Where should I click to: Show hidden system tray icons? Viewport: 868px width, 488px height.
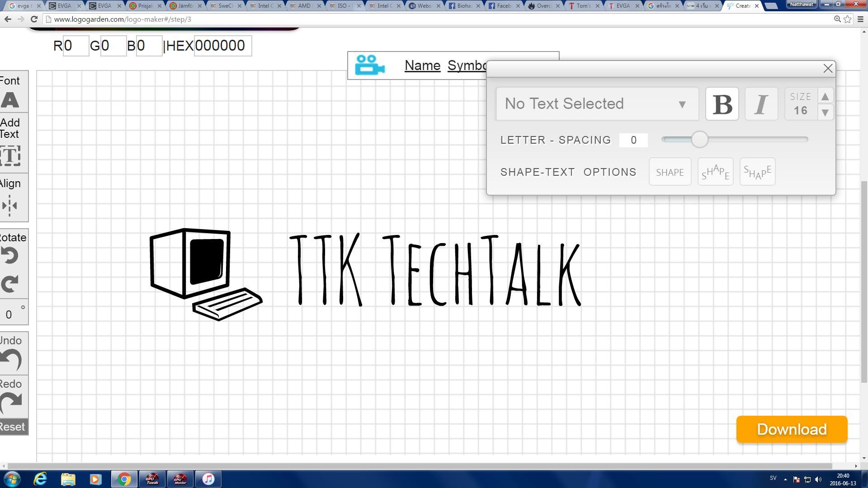[785, 479]
